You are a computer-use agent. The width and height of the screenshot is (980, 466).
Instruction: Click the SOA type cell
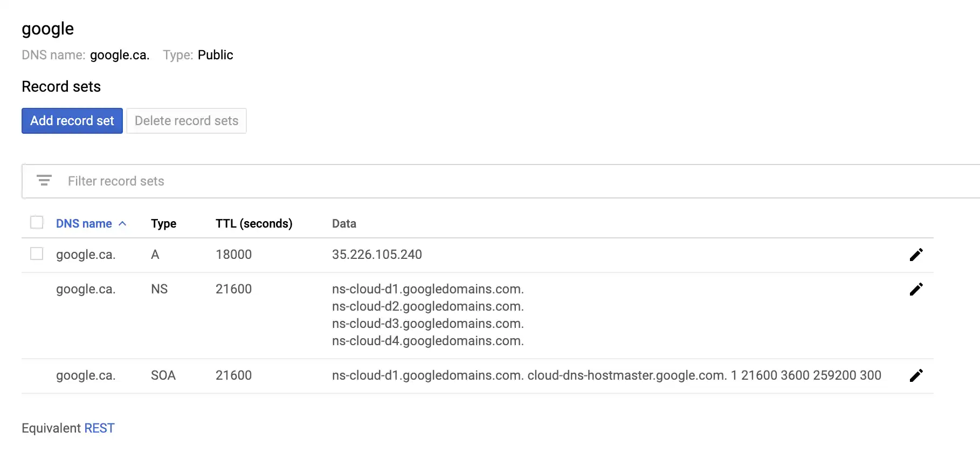[x=163, y=375]
